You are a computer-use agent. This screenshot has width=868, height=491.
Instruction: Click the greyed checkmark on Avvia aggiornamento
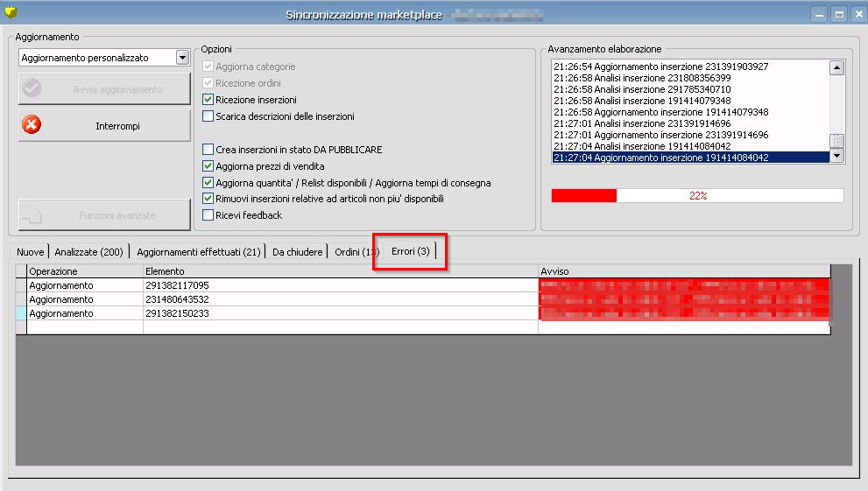(32, 88)
